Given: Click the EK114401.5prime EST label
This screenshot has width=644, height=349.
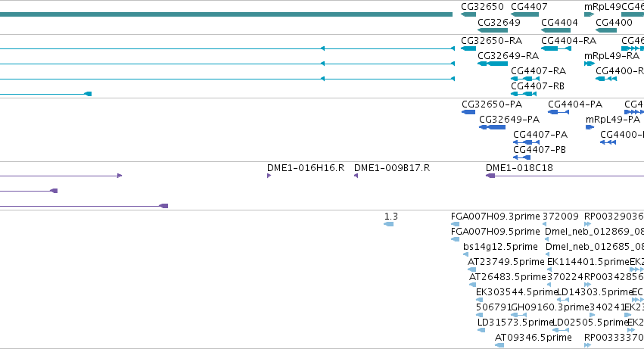Looking at the screenshot, I should point(588,262).
